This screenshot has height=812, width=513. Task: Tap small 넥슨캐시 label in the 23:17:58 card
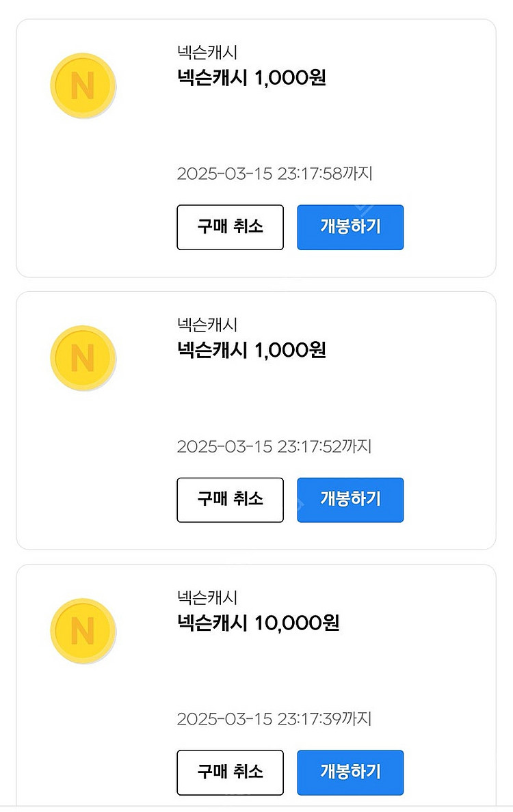pos(207,52)
